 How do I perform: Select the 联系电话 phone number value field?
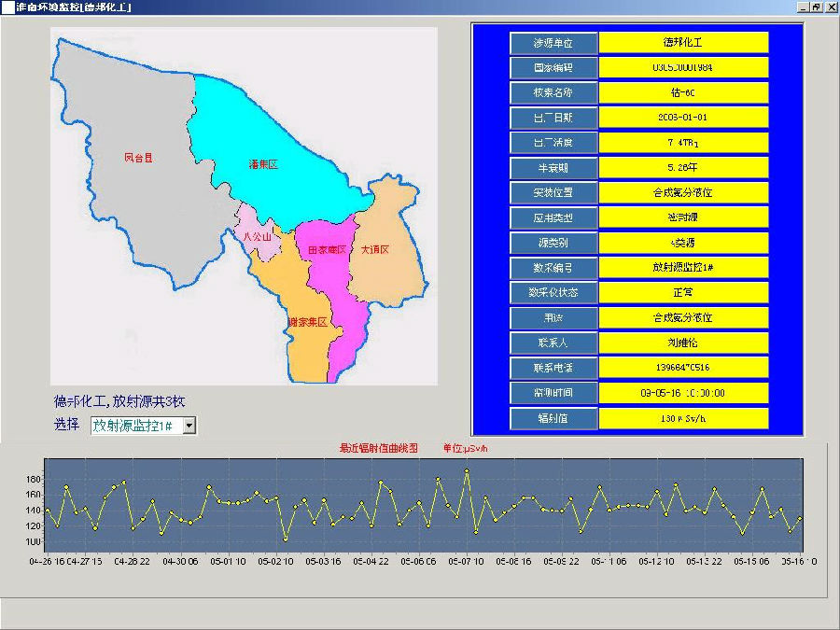click(x=683, y=368)
